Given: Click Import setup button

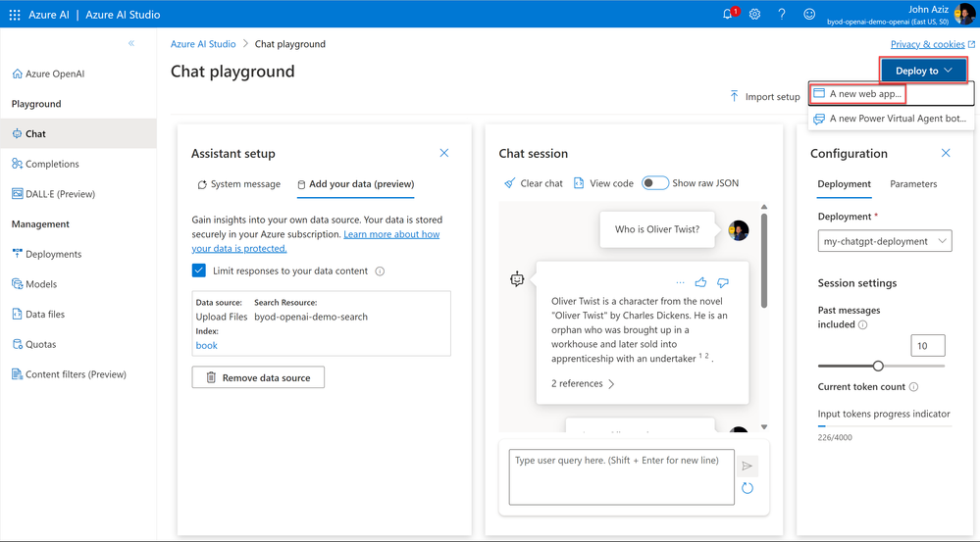Looking at the screenshot, I should (x=765, y=96).
